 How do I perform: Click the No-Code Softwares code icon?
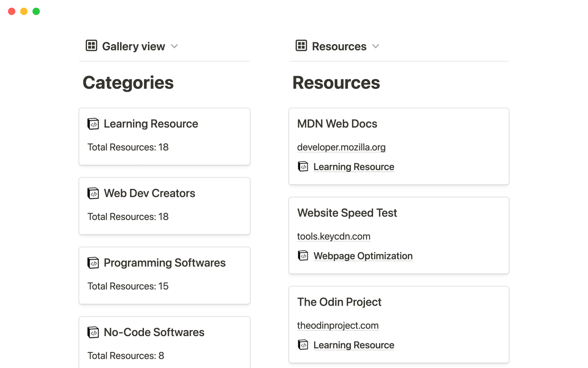pos(93,332)
